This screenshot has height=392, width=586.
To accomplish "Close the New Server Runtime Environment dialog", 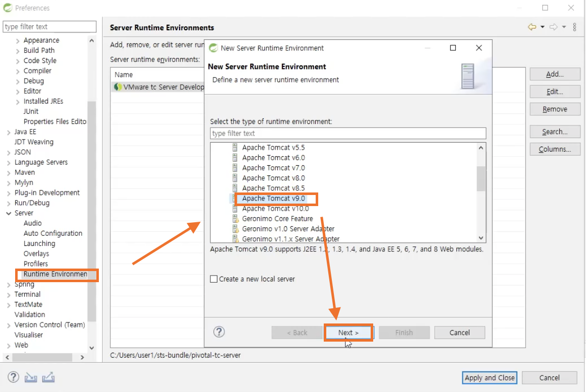I will 479,48.
